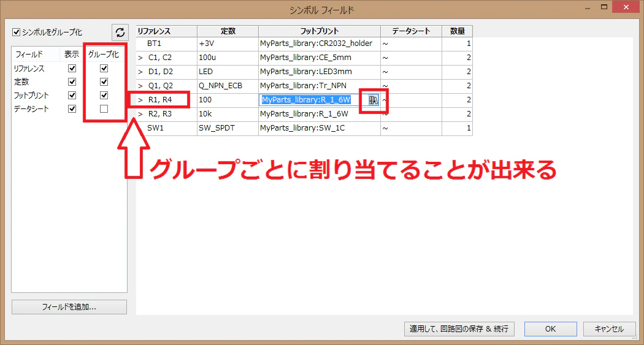Select the MyParts_library:SW_1C footprint cell
644x345 pixels.
pyautogui.click(x=320, y=128)
